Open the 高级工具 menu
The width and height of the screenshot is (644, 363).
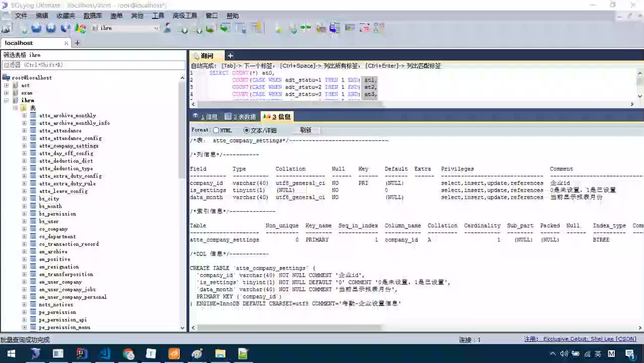(185, 16)
